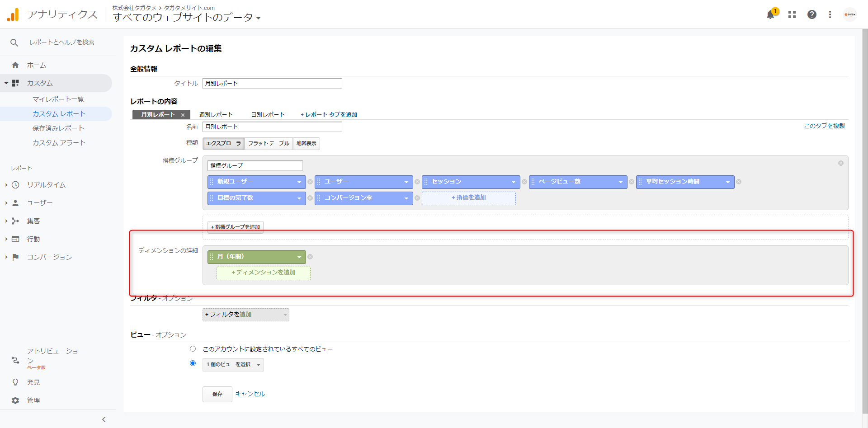868x428 pixels.
Task: Click the 保存 button
Action: (x=217, y=394)
